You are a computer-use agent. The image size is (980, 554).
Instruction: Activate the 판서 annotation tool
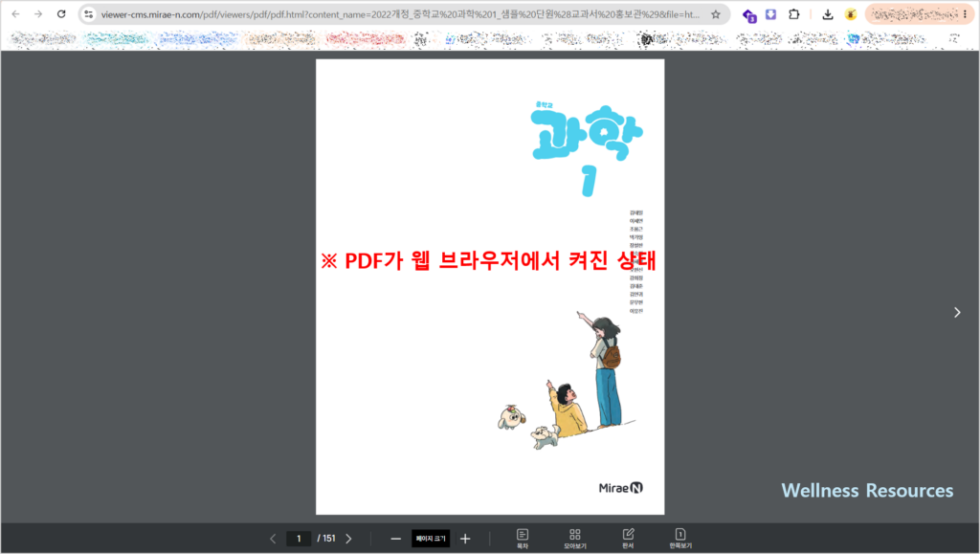(628, 539)
